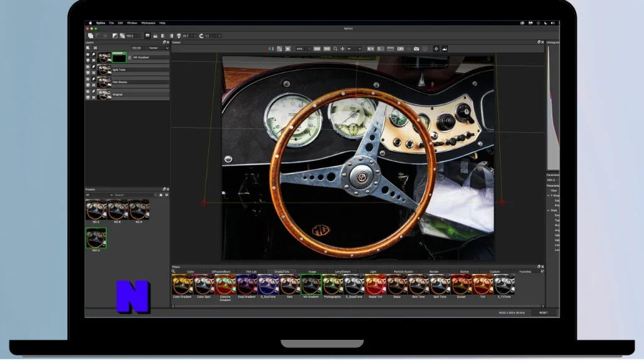Image resolution: width=644 pixels, height=362 pixels.
Task: Choose the ND1.2 preset thumbnail
Action: [96, 238]
